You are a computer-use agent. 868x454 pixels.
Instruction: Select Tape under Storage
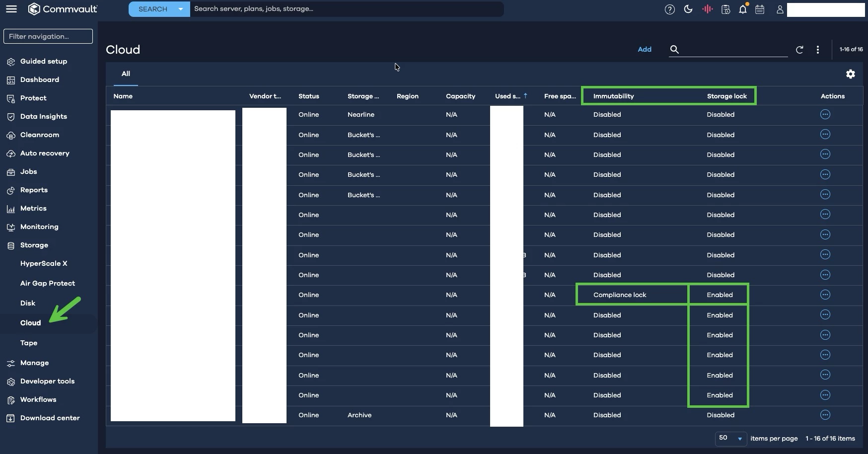[29, 343]
